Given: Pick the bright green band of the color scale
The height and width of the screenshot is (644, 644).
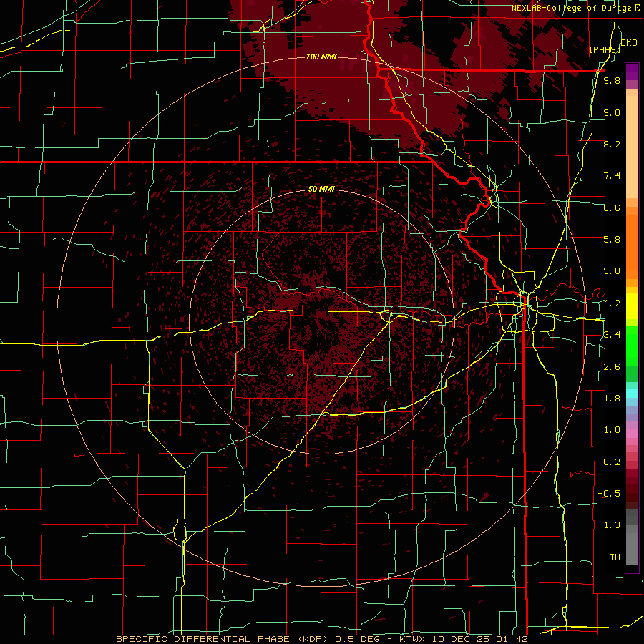Looking at the screenshot, I should (632, 345).
